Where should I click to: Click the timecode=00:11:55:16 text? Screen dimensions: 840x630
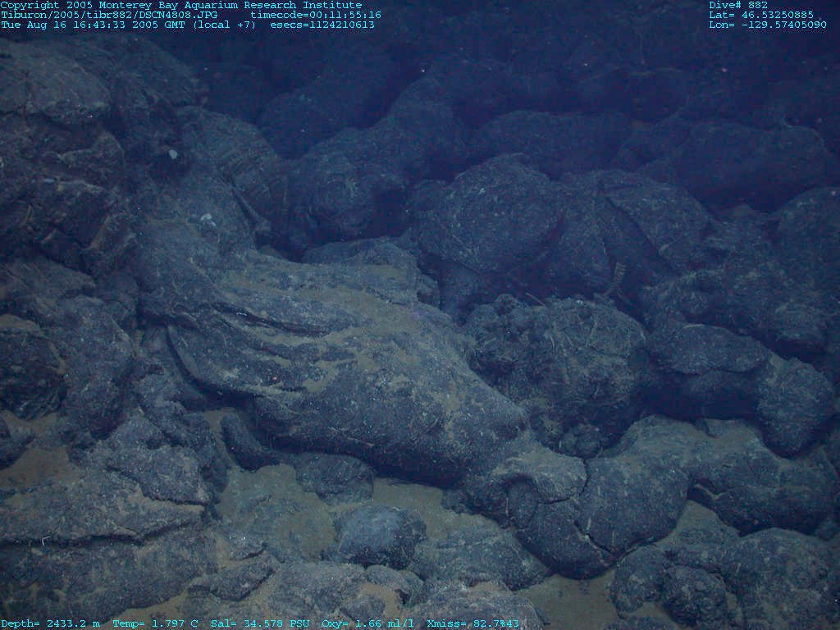(316, 15)
